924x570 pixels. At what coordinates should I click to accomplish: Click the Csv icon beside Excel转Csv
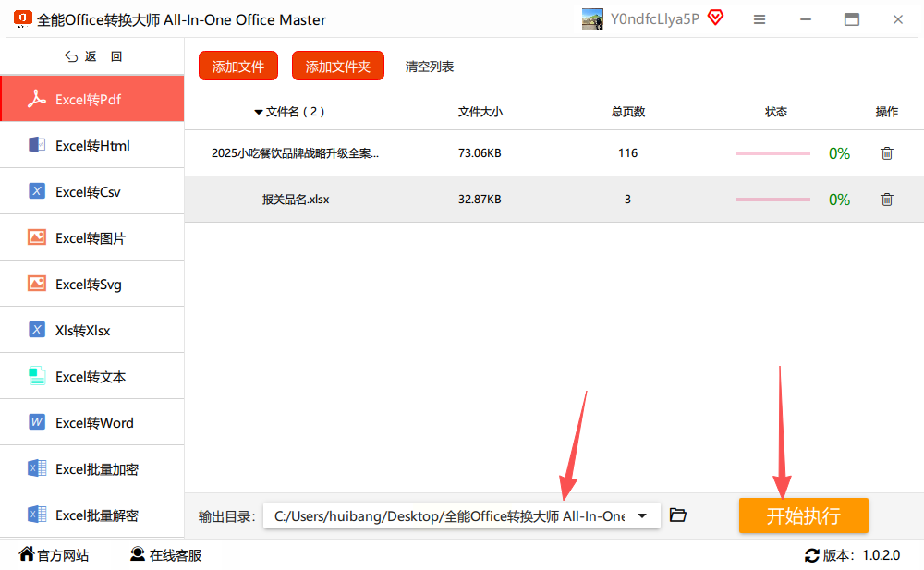point(37,191)
